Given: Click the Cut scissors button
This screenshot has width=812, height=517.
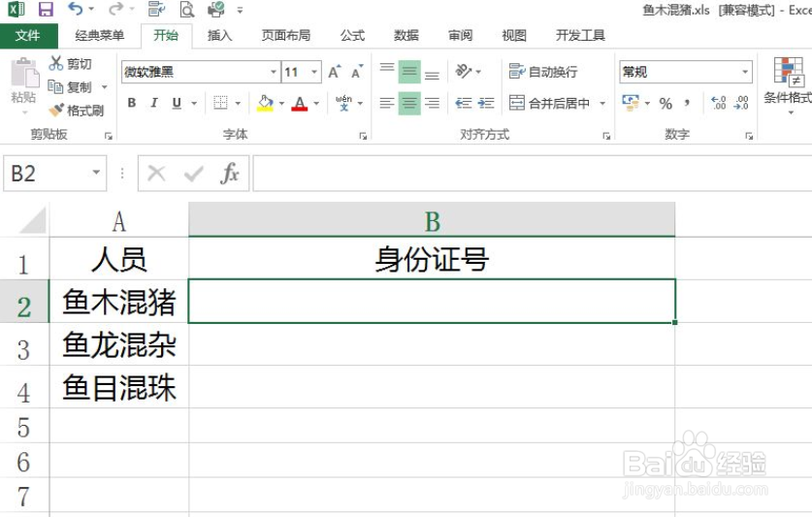Looking at the screenshot, I should 70,64.
